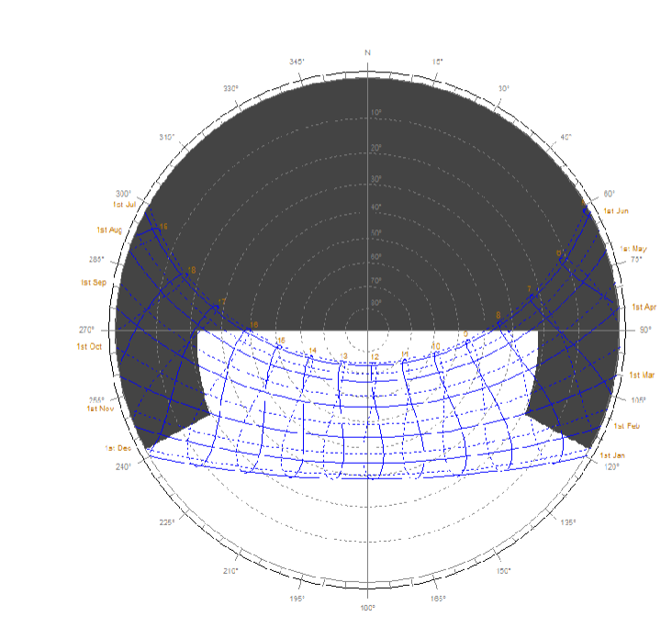Click the hour 12 noon marker

tap(375, 357)
